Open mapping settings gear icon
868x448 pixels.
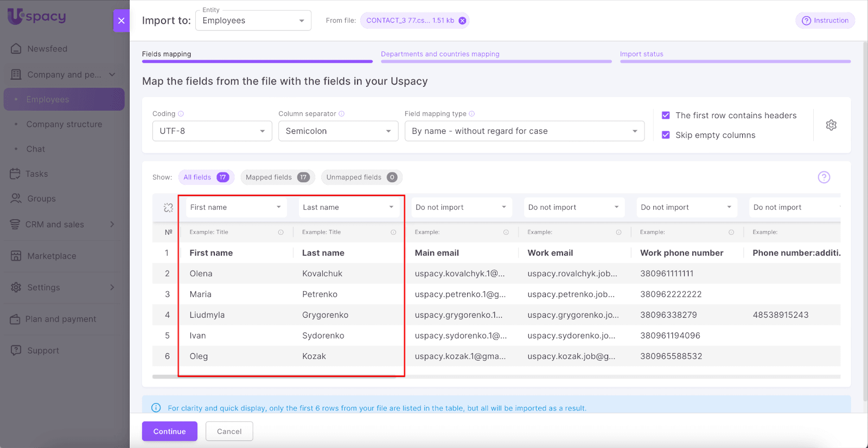pyautogui.click(x=831, y=125)
